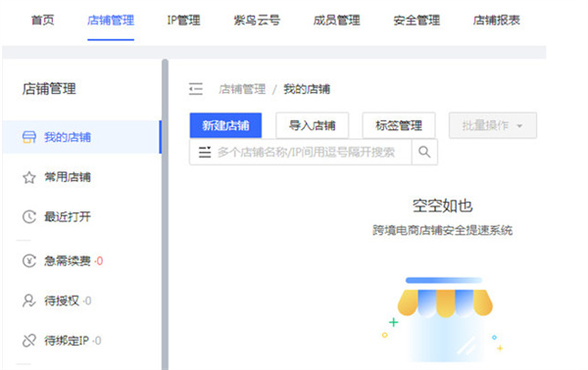Focus the shop name/IP search field

coord(307,152)
